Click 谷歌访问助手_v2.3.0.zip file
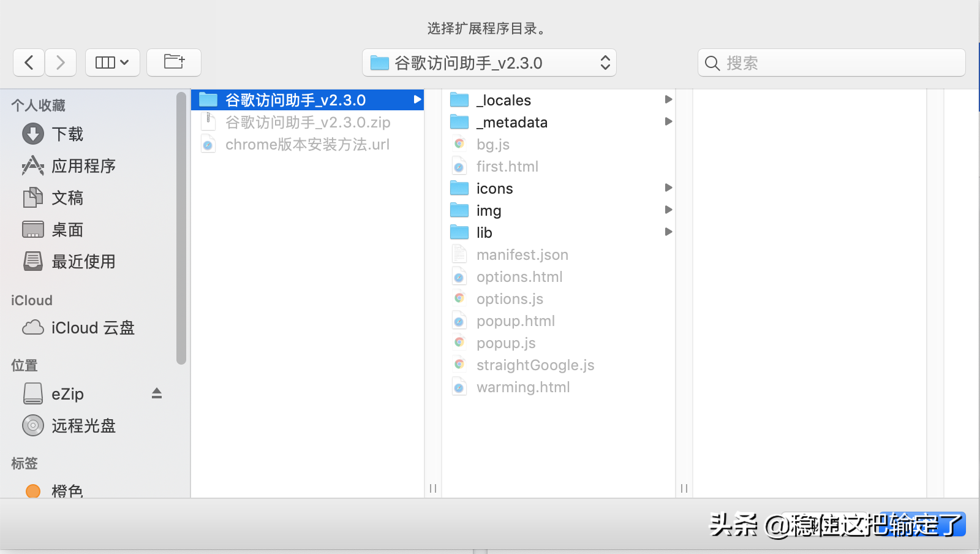The height and width of the screenshot is (554, 980). coord(307,122)
